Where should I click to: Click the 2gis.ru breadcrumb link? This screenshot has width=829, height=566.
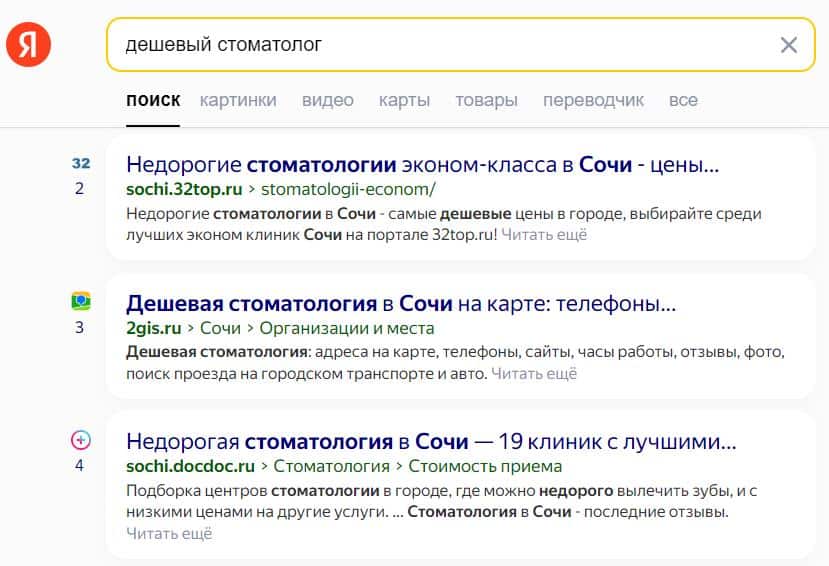tap(153, 328)
